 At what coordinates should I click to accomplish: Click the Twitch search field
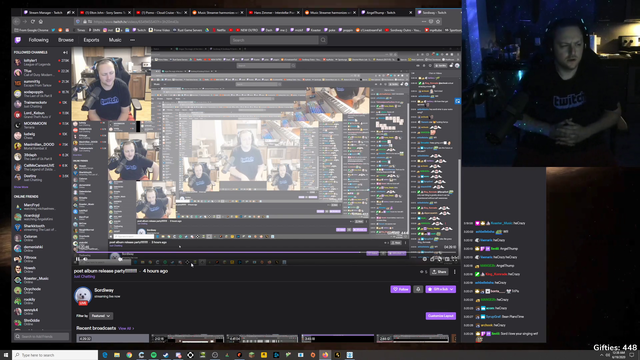click(274, 40)
